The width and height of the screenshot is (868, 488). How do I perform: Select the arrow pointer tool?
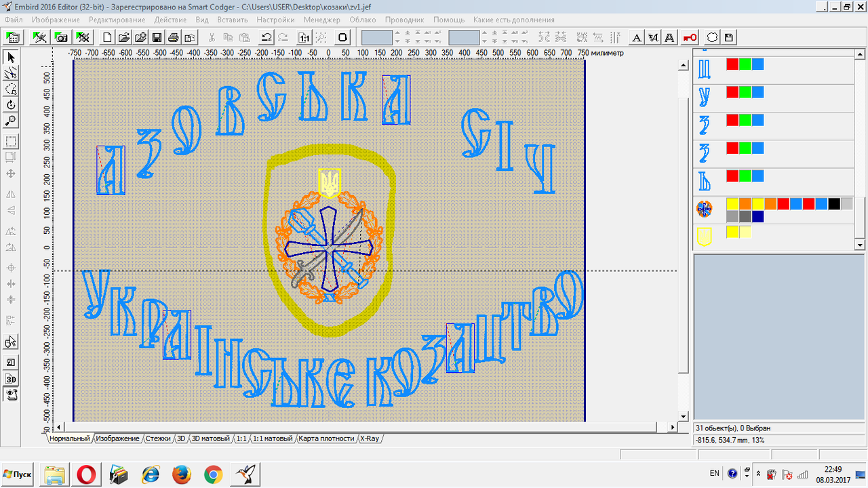[11, 58]
